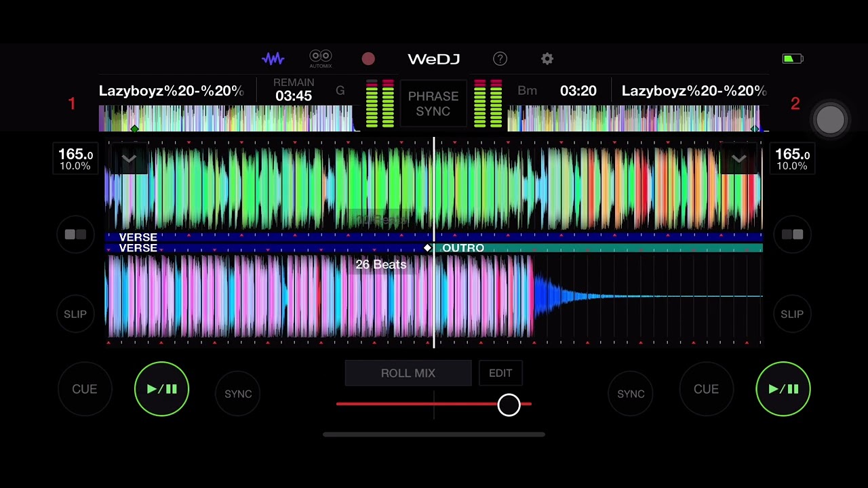Open the help question mark icon
Image resolution: width=868 pixels, height=488 pixels.
click(500, 59)
